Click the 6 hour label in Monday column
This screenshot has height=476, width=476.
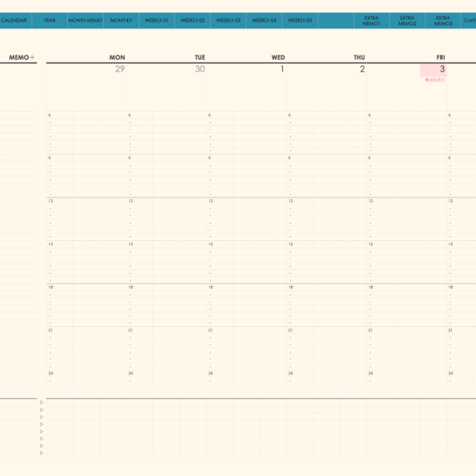[x=50, y=115]
